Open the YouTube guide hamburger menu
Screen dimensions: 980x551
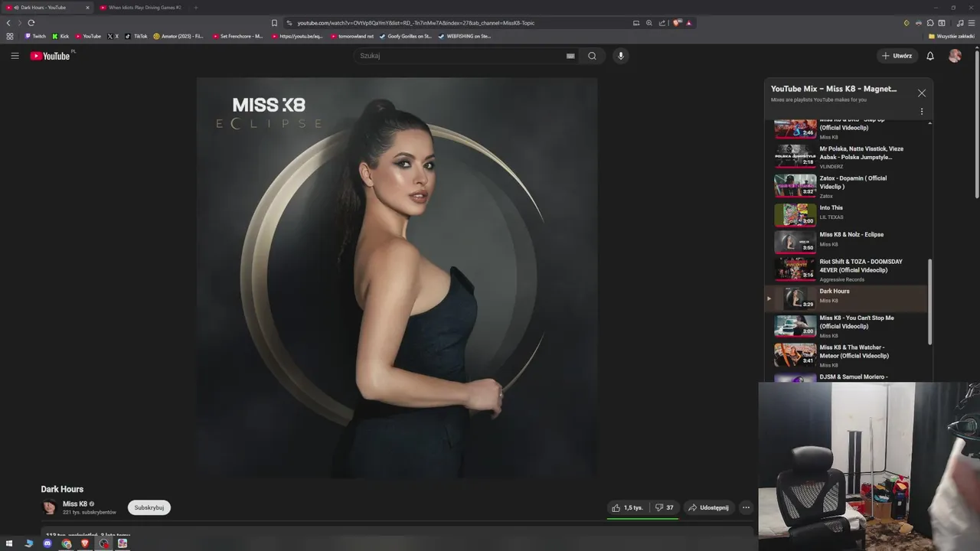15,56
